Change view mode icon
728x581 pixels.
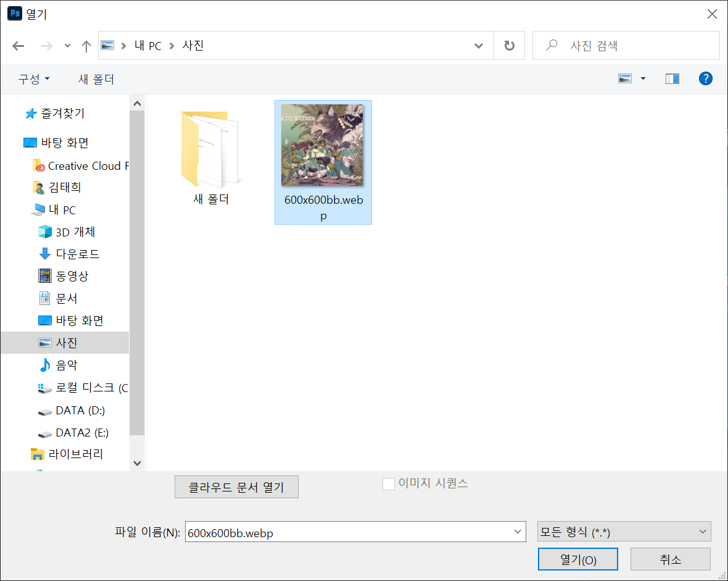pyautogui.click(x=625, y=78)
